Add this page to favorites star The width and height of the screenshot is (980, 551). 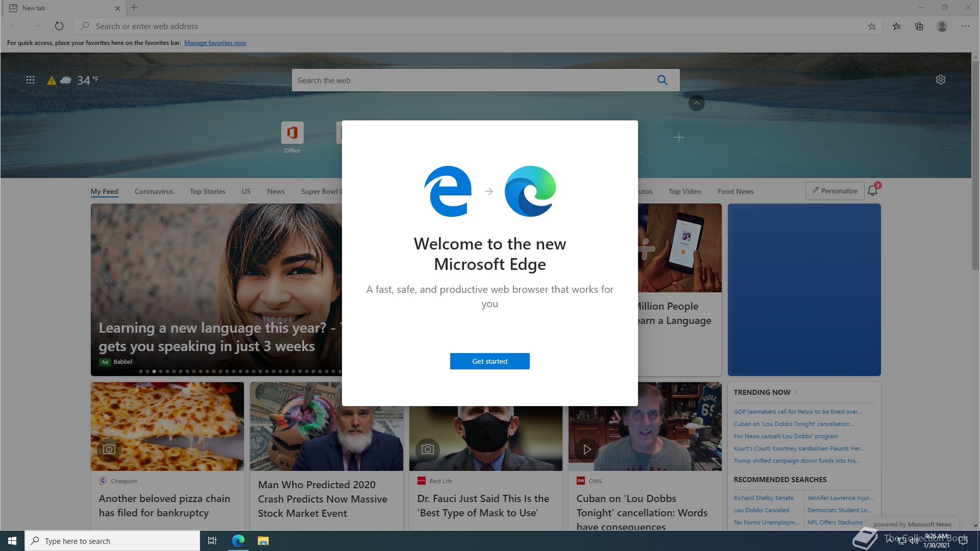point(872,26)
